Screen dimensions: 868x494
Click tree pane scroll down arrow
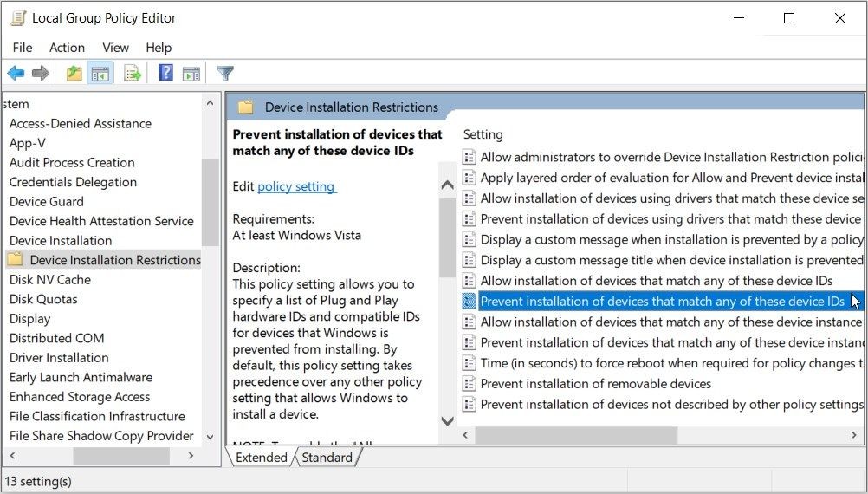[210, 437]
